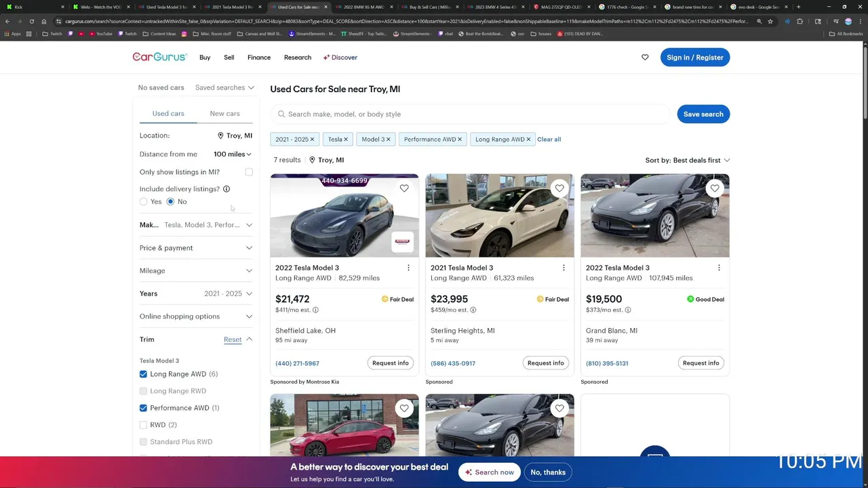
Task: Open Sort by Best deals first dropdown
Action: pos(688,160)
